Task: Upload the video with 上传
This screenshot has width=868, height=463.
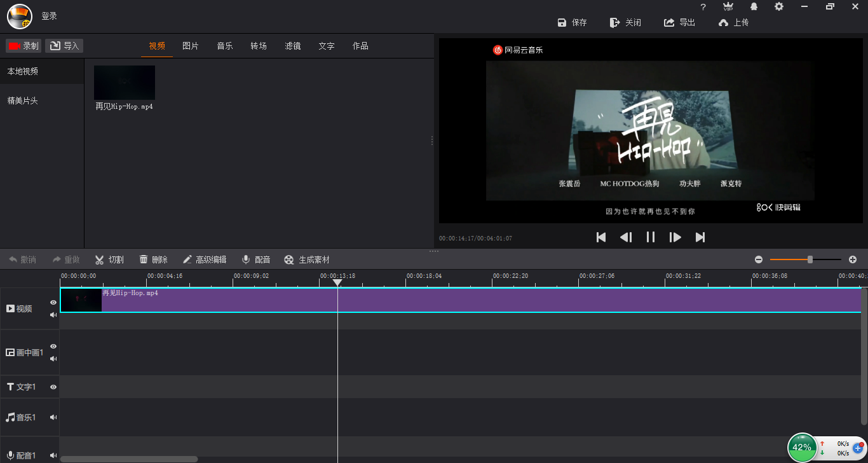Action: pyautogui.click(x=734, y=22)
